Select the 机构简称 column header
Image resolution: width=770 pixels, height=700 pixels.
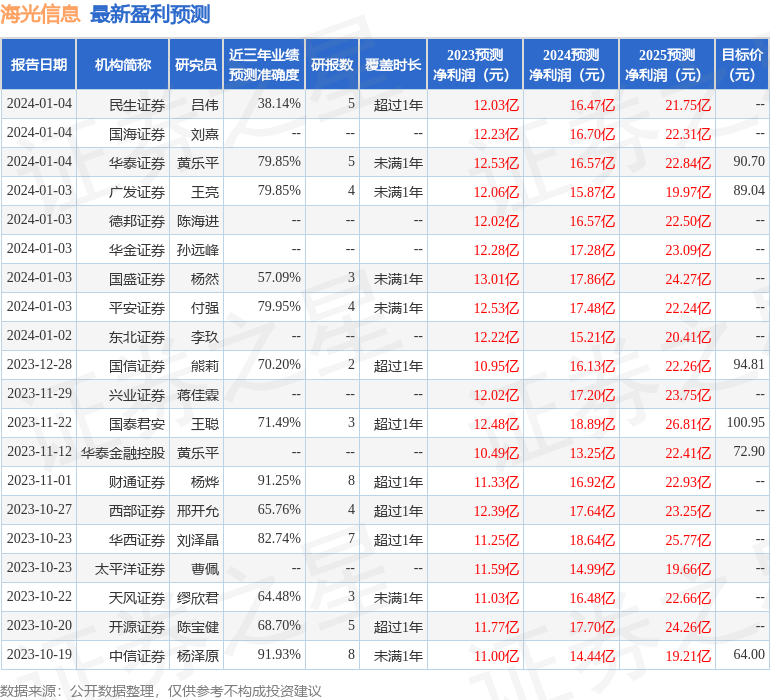point(123,64)
